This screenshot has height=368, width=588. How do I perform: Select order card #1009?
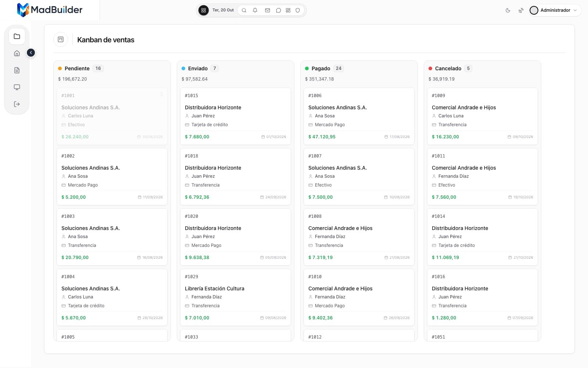(483, 116)
